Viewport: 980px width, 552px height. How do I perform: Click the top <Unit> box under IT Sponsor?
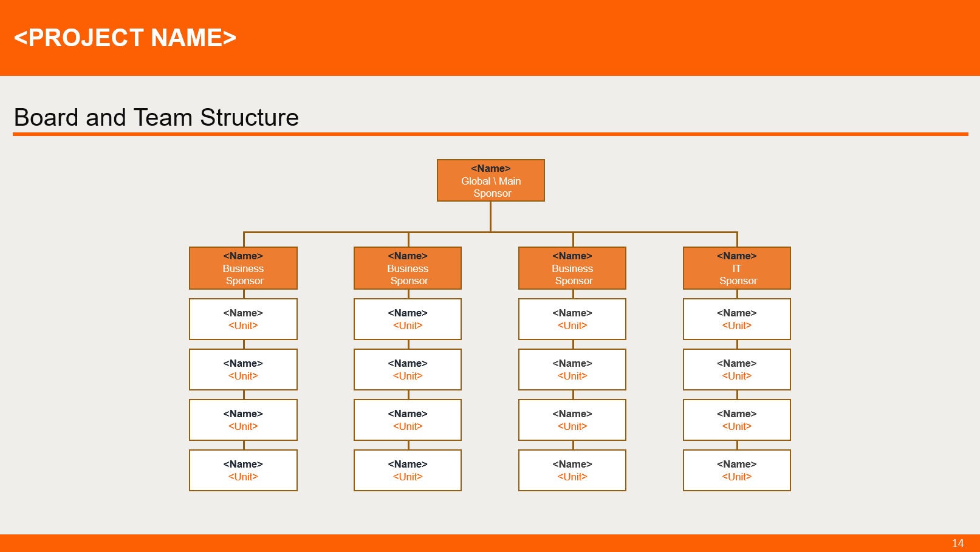[x=736, y=319]
